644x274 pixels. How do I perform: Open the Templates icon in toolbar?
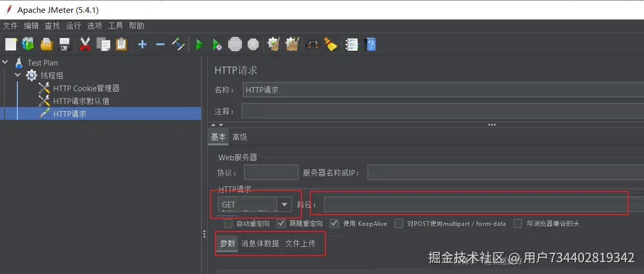pyautogui.click(x=28, y=45)
